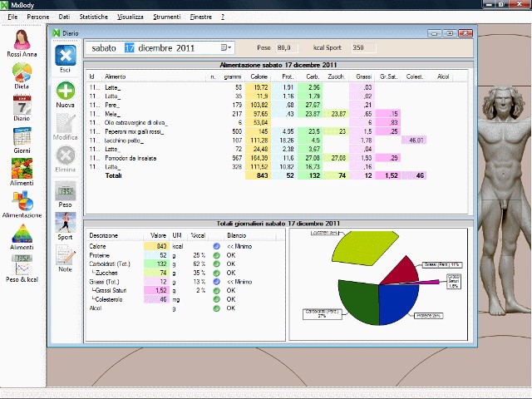Open the Rossi Anna person profile icon
The image size is (532, 399).
22,41
